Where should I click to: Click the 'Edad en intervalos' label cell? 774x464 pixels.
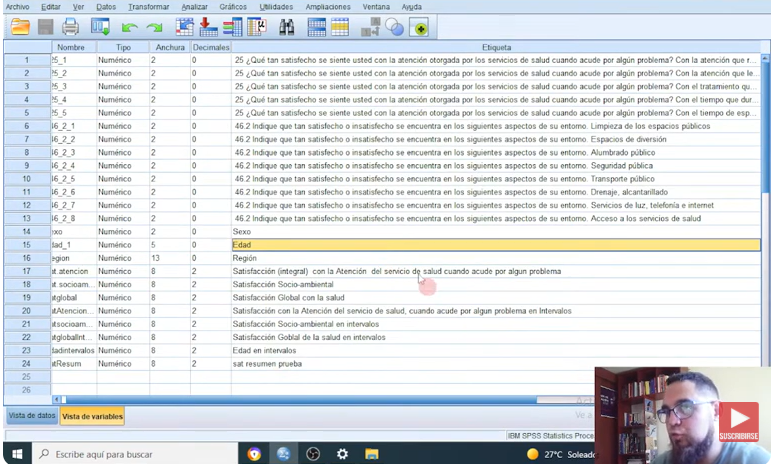pos(496,350)
